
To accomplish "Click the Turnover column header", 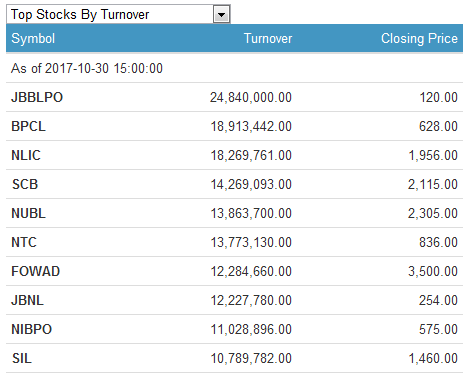I will click(268, 38).
